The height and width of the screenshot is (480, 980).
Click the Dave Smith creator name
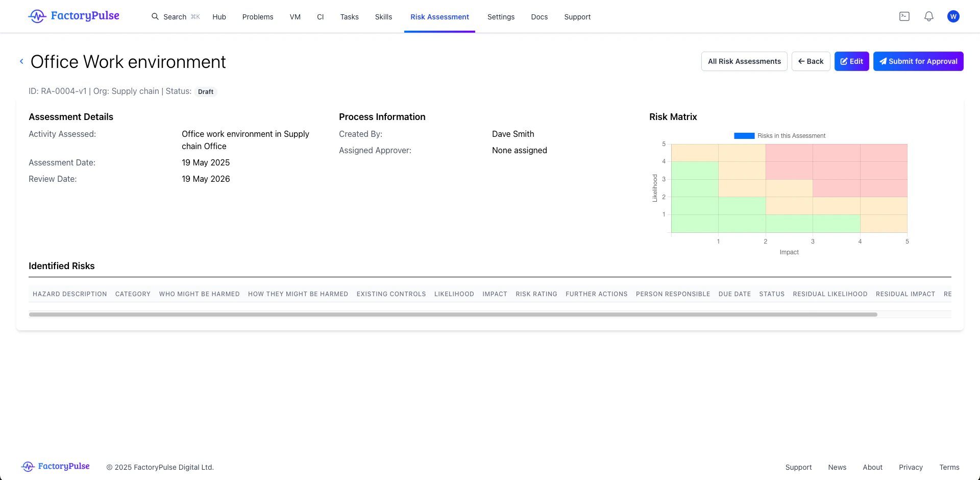(513, 134)
